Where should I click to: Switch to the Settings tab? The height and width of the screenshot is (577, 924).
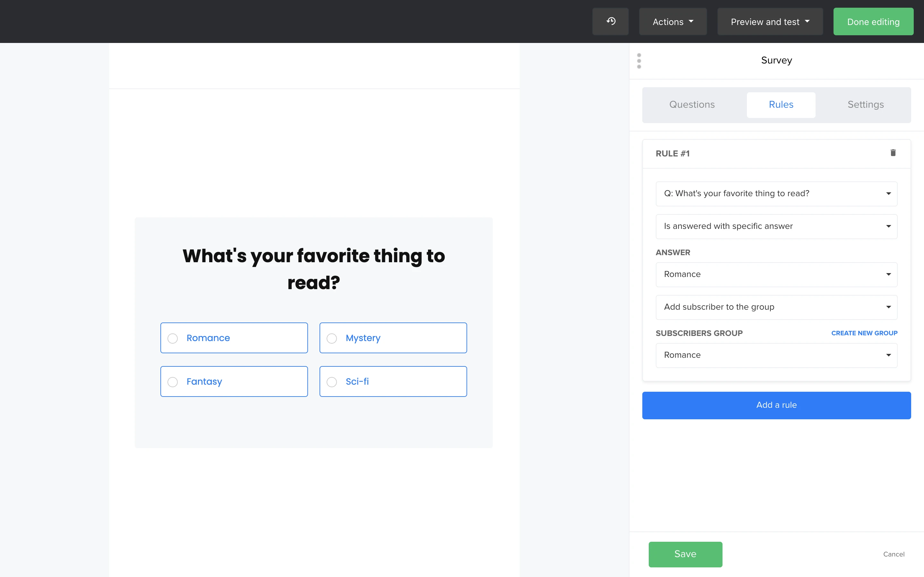(x=866, y=105)
